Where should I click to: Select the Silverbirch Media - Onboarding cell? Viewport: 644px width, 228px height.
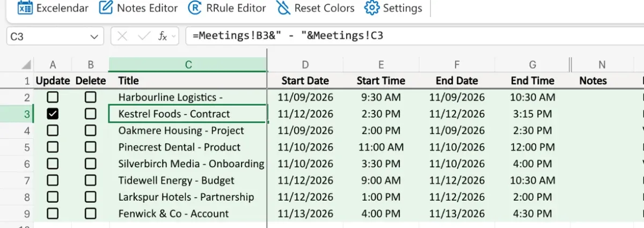(x=188, y=164)
